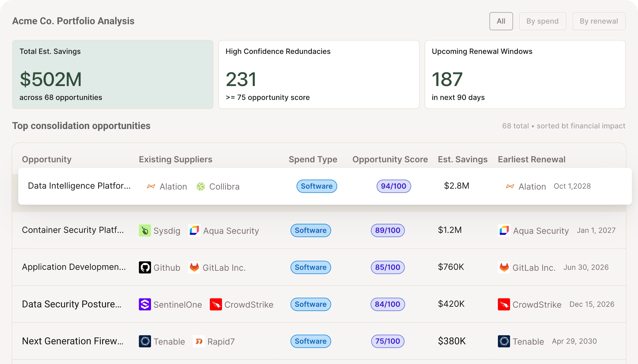The width and height of the screenshot is (638, 364).
Task: Click the $380K savings value
Action: pos(452,341)
